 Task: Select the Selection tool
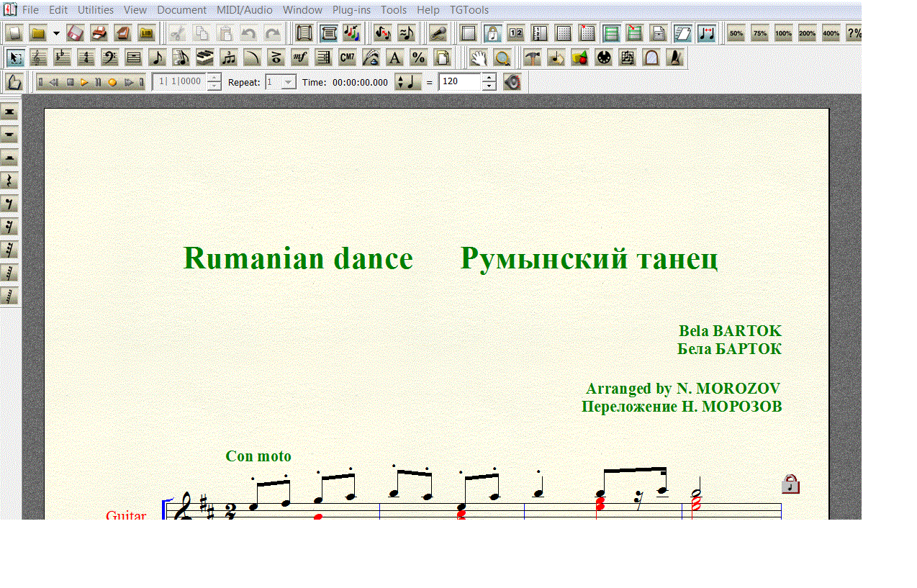pos(16,58)
